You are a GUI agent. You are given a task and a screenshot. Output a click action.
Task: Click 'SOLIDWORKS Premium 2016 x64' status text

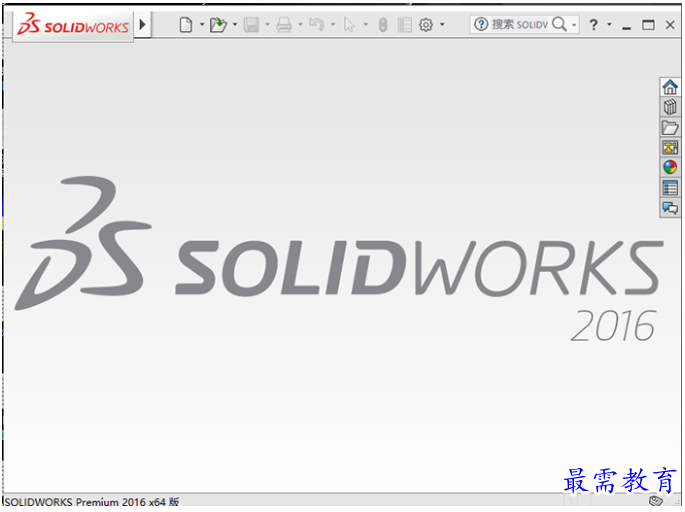coord(85,502)
